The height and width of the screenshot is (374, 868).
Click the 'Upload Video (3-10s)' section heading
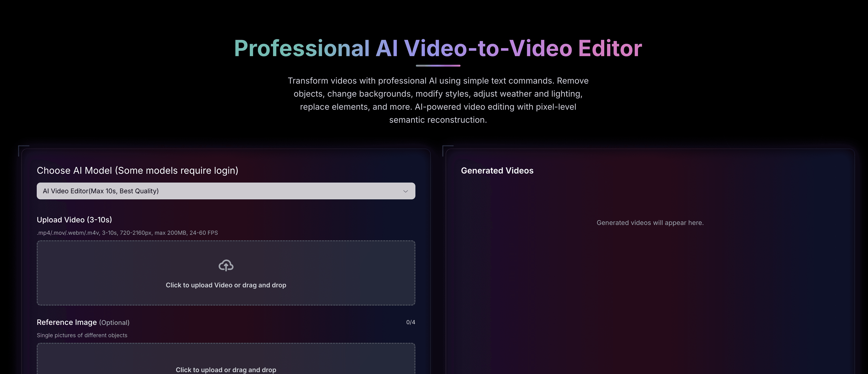pos(74,220)
